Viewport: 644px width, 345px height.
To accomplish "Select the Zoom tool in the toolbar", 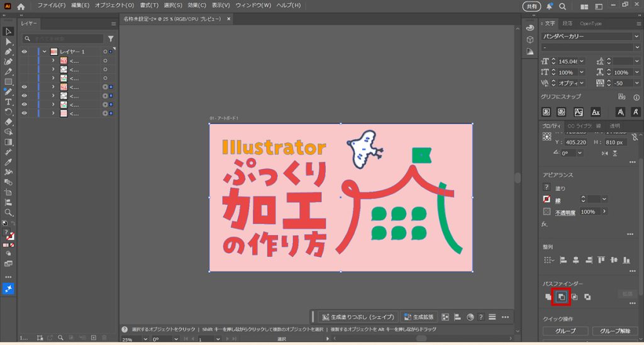I will tap(9, 212).
